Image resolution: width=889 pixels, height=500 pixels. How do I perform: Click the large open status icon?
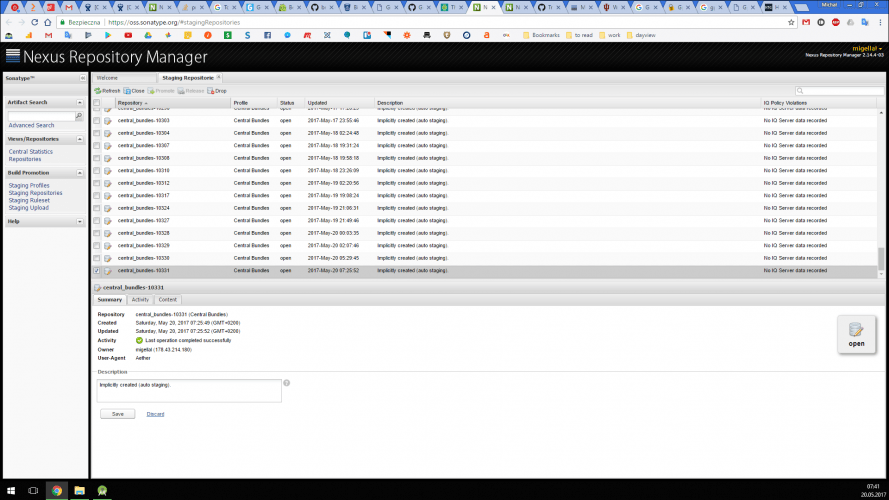click(856, 334)
